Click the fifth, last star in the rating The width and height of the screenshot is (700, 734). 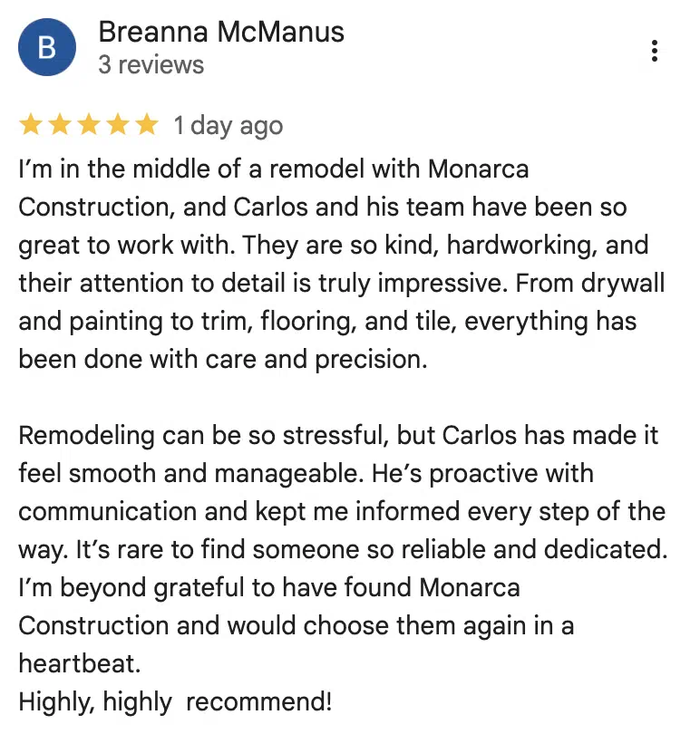coord(146,126)
